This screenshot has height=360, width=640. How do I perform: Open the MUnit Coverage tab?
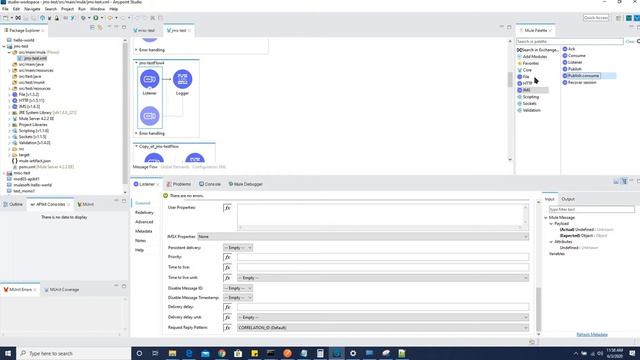click(x=62, y=290)
